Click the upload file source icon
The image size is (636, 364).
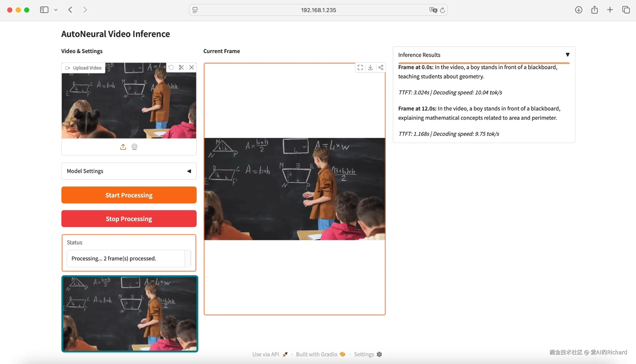click(x=123, y=147)
